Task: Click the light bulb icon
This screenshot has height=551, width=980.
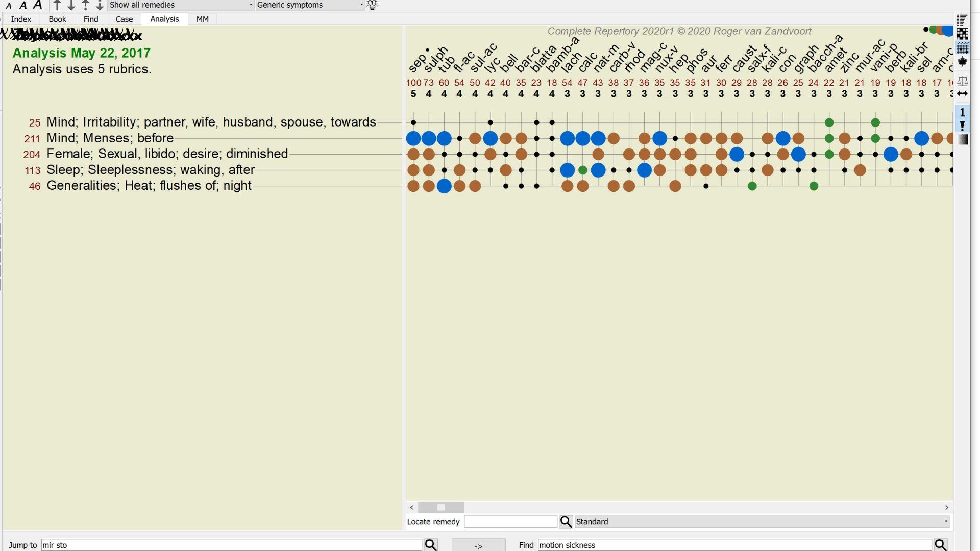Action: [372, 5]
